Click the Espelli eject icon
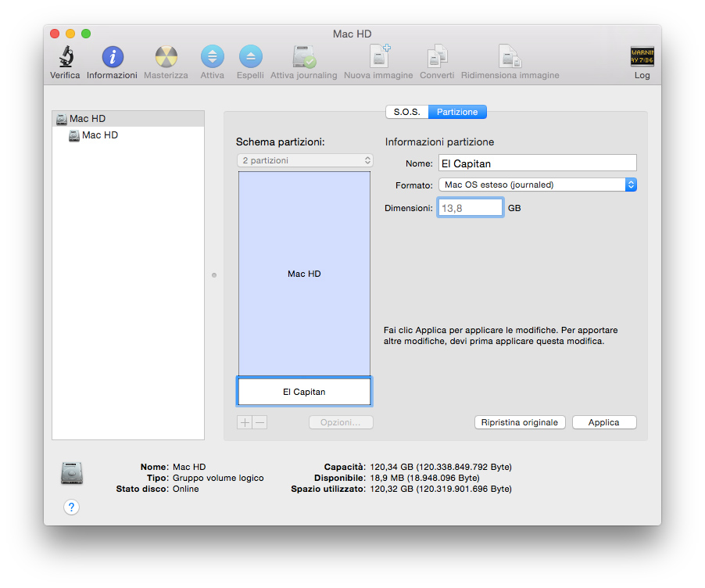Screen dimensions: 705x588 (250, 57)
